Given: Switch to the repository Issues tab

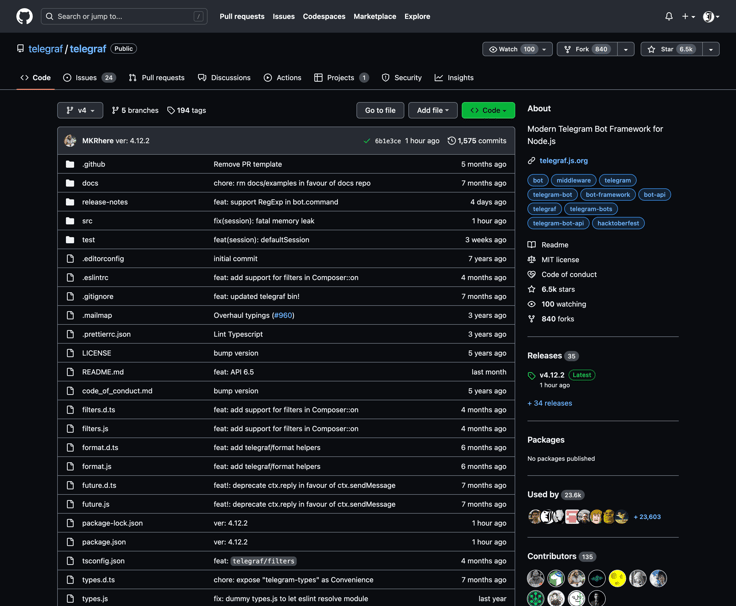Looking at the screenshot, I should coord(89,78).
